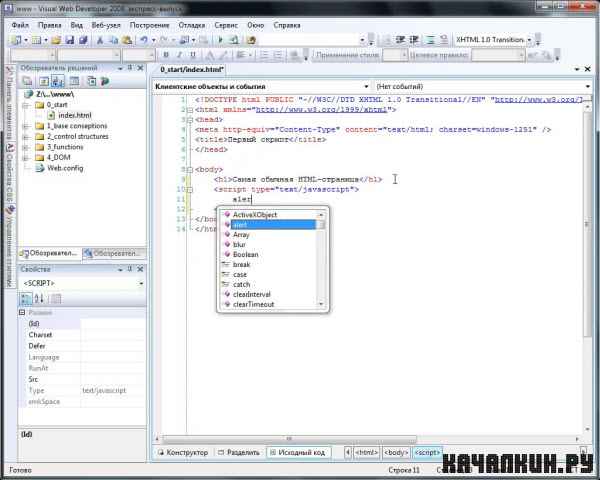
Task: Click the IntelliSense list scrollbar thumb
Action: click(321, 225)
